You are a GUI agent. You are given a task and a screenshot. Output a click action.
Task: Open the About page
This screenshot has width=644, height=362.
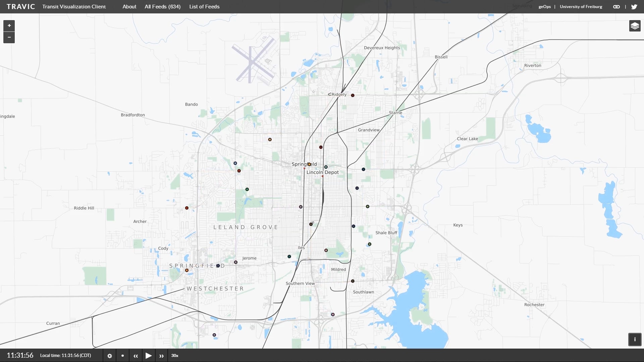pos(129,6)
